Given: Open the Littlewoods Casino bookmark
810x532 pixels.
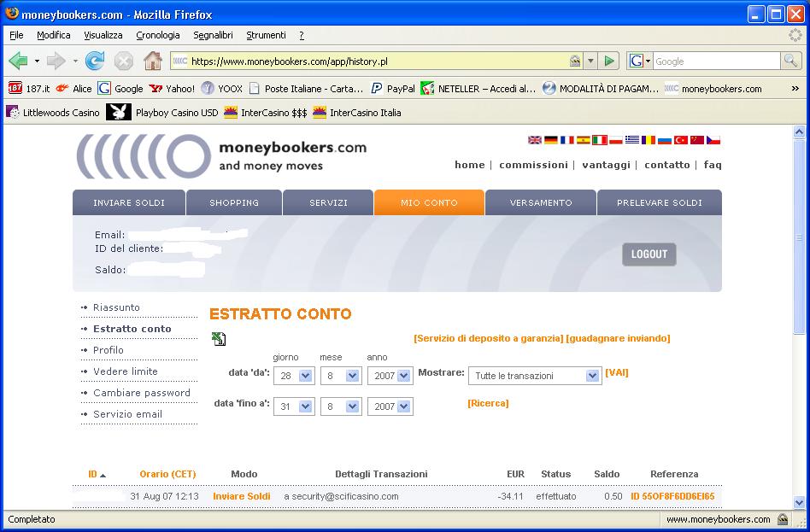Looking at the screenshot, I should [x=53, y=112].
